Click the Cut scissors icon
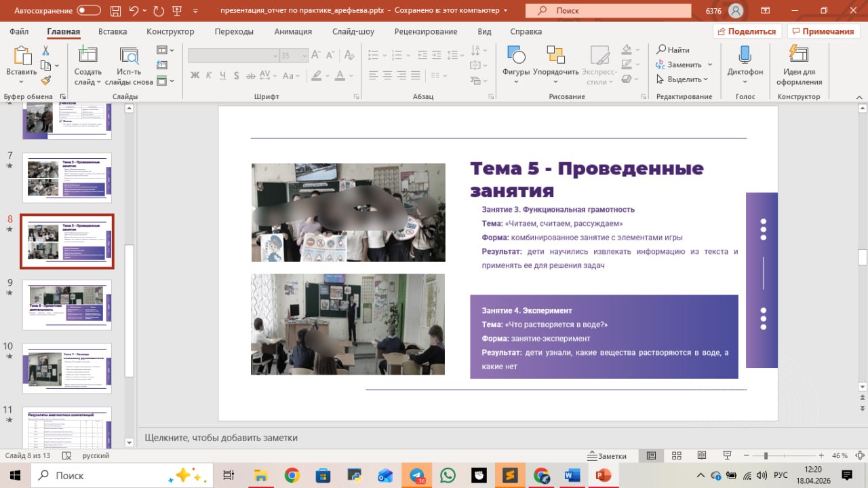Screen dimensions: 868x488 (x=45, y=51)
